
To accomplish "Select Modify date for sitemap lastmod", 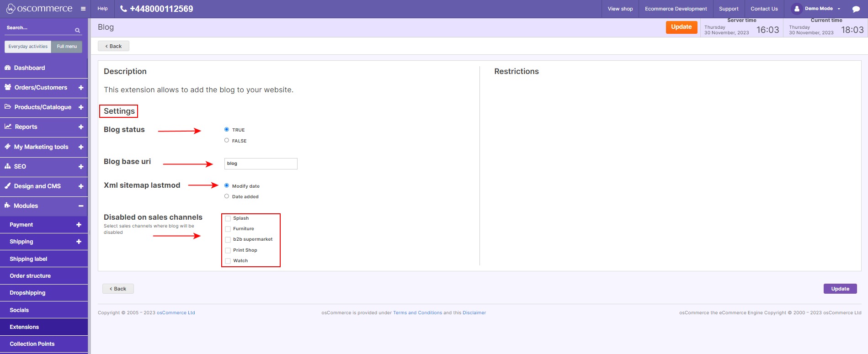I will click(x=227, y=186).
